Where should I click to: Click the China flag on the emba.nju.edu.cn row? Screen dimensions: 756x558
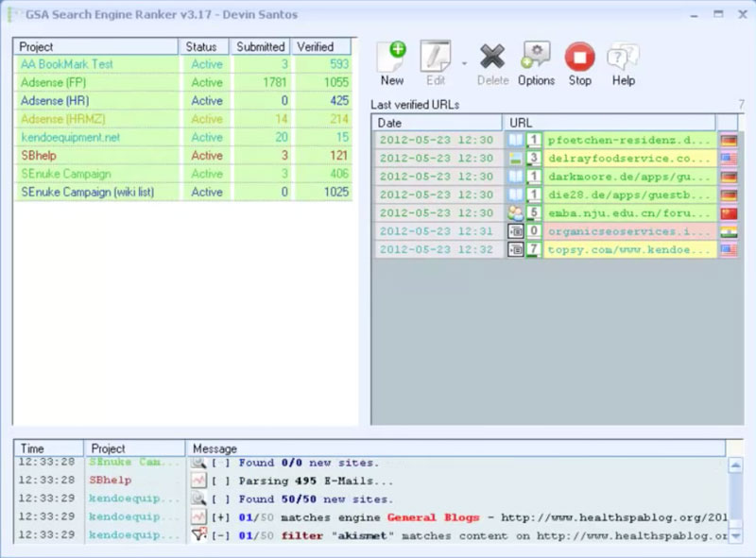pos(729,213)
